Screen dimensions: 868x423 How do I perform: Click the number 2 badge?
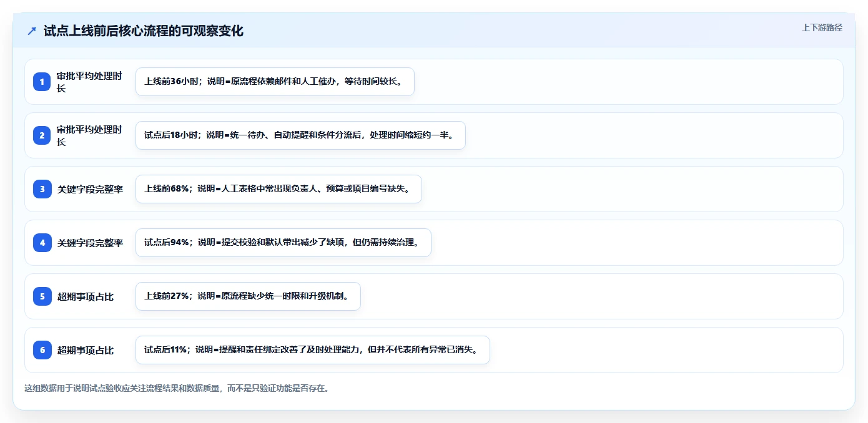42,135
